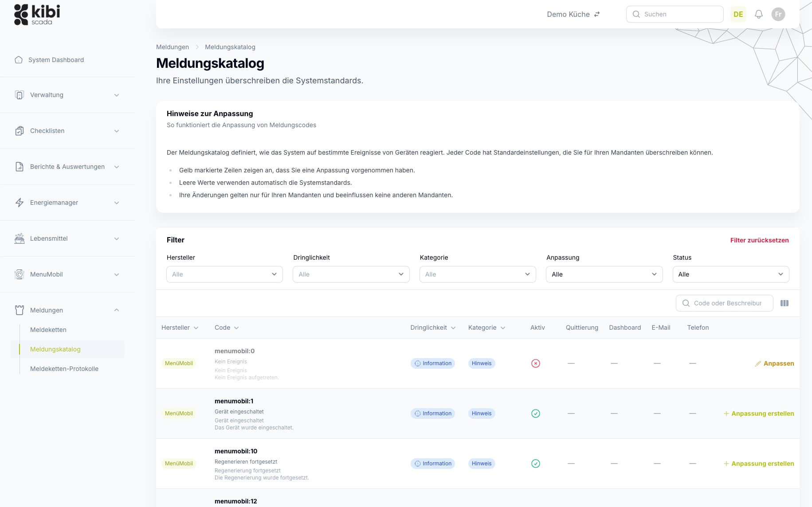Click the Berichte & Auswertungen document icon
Viewport: 812px width, 507px height.
(20, 167)
